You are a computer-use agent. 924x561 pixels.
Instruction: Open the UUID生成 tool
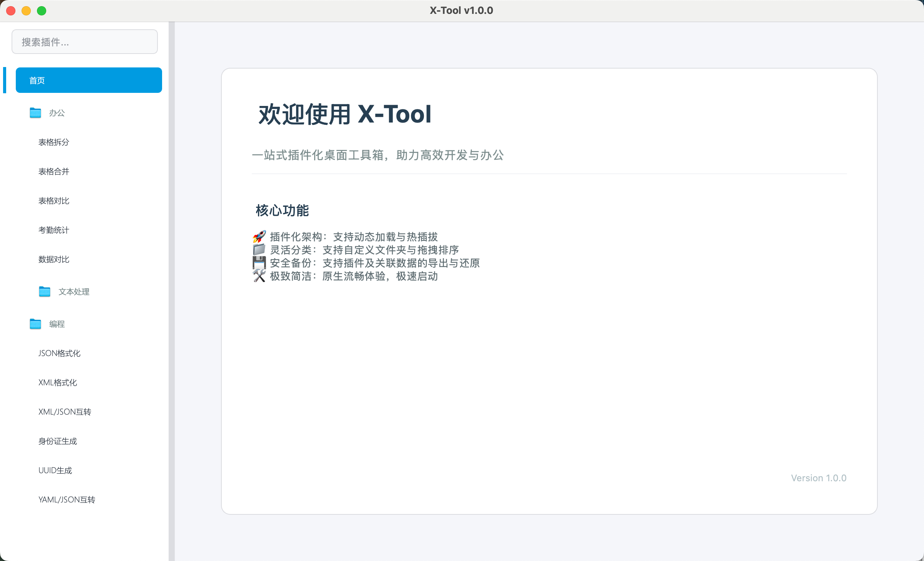55,470
